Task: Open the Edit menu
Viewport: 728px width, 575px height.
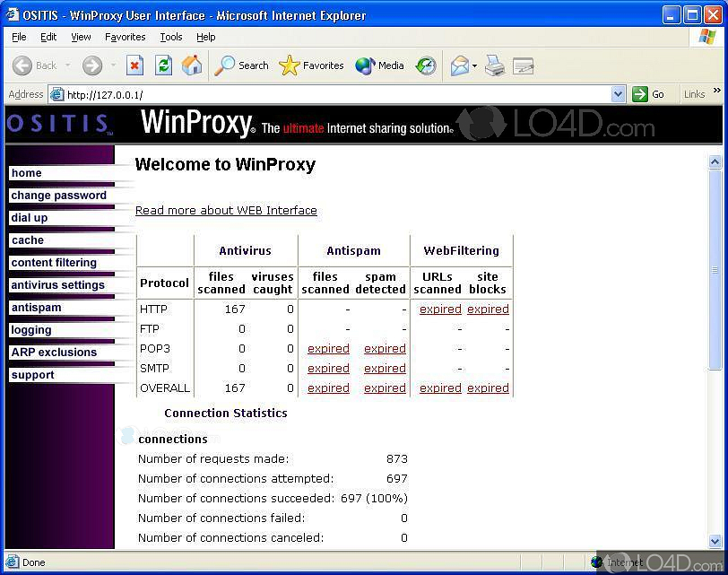Action: pyautogui.click(x=48, y=37)
